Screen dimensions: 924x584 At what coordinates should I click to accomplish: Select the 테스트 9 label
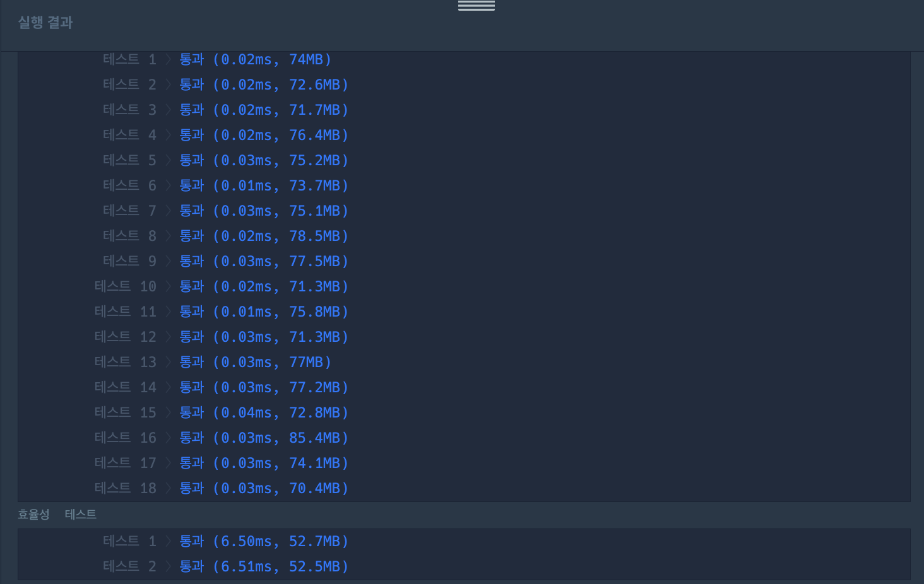(129, 261)
